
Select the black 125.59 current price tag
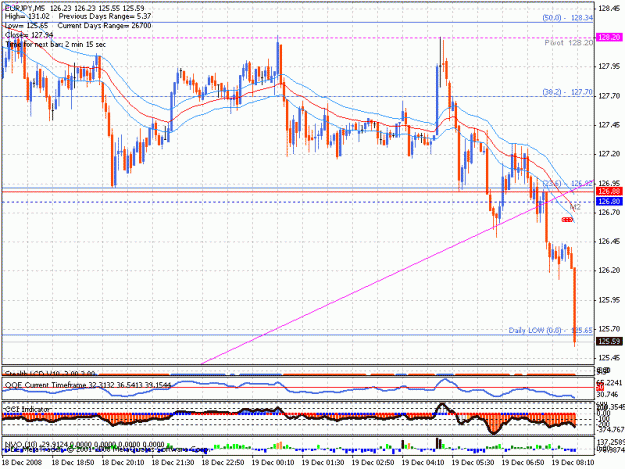pos(609,341)
